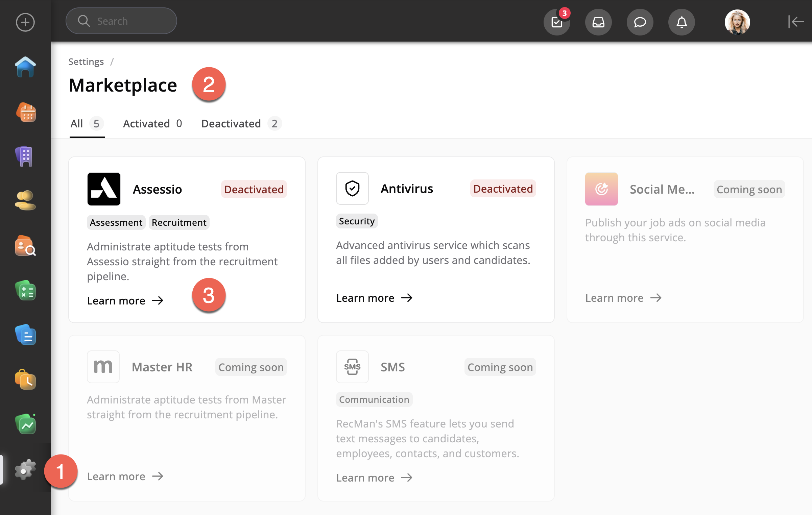The image size is (812, 515).
Task: Click the plus add icon in sidebar
Action: (25, 22)
